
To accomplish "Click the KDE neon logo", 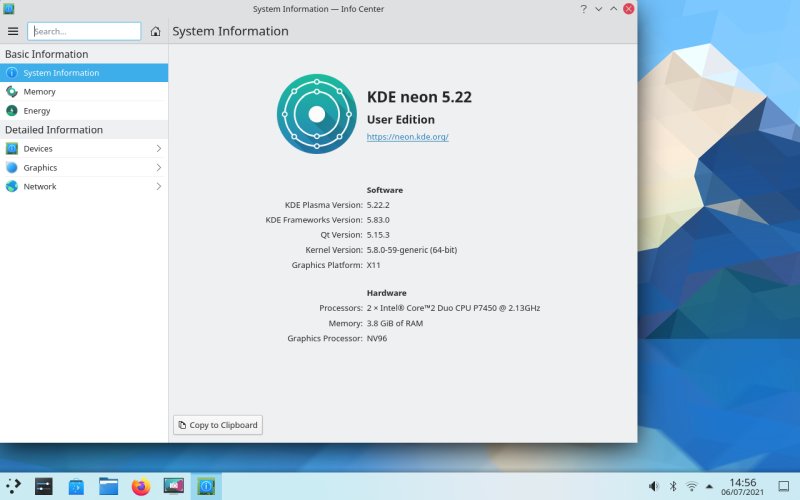I will pos(317,114).
